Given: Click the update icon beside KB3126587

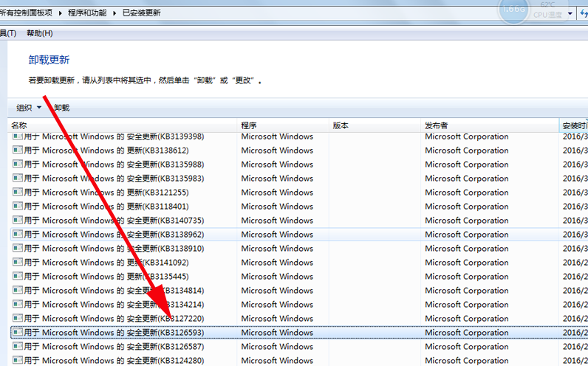Looking at the screenshot, I should (18, 347).
